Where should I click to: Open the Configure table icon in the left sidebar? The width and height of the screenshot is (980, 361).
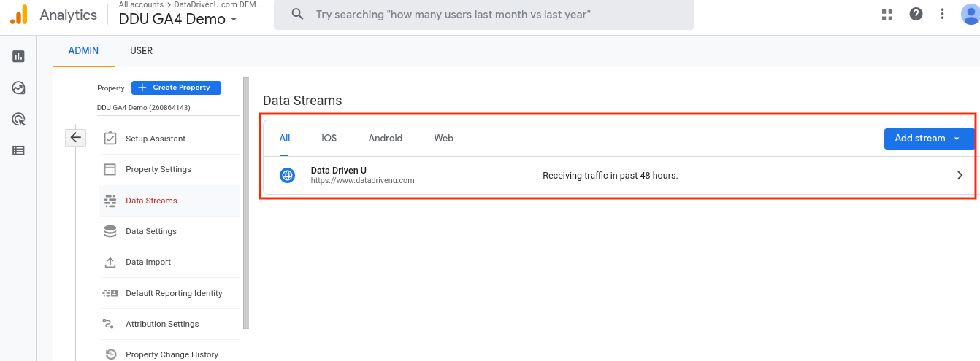(x=18, y=151)
